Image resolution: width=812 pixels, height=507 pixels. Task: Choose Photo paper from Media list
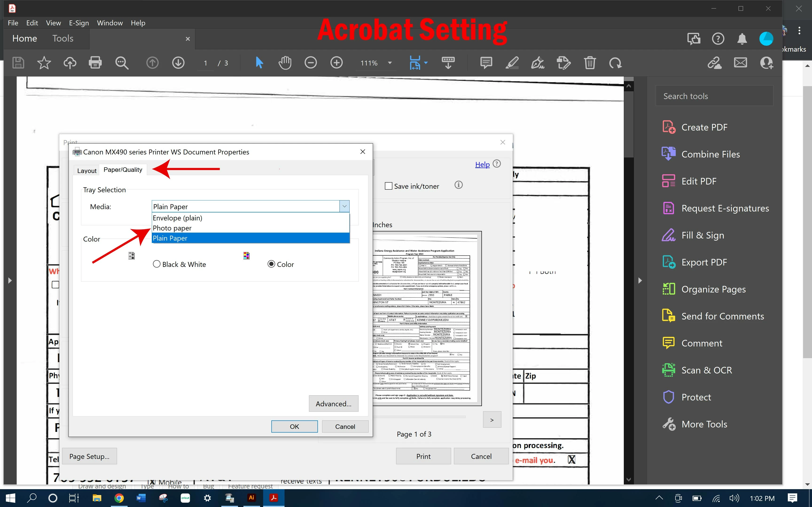point(172,228)
